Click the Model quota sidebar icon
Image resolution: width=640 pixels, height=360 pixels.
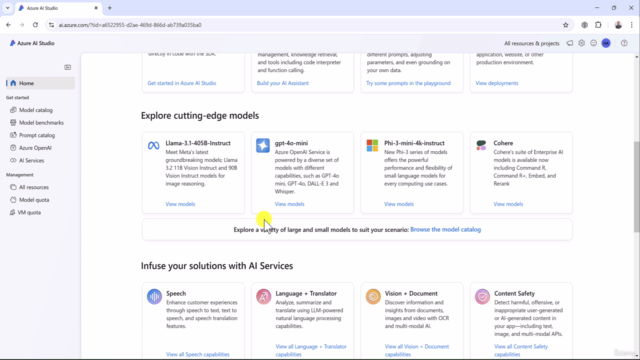pos(13,200)
